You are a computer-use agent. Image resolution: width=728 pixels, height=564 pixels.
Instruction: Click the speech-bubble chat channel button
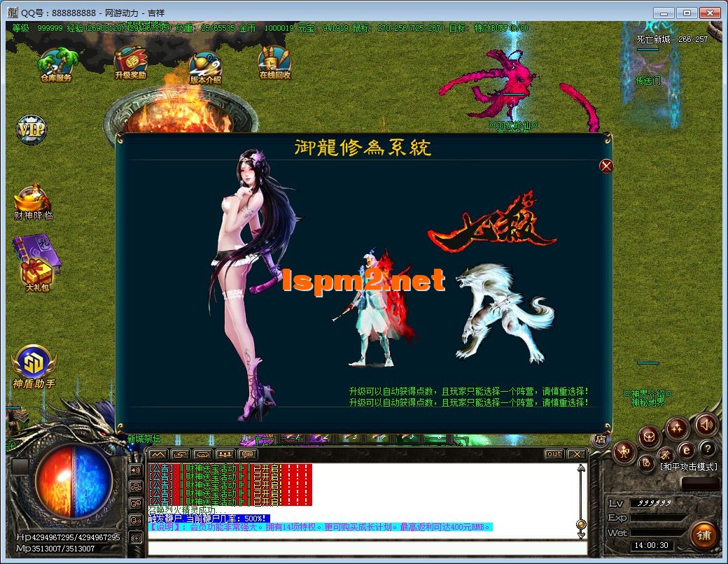coord(248,454)
